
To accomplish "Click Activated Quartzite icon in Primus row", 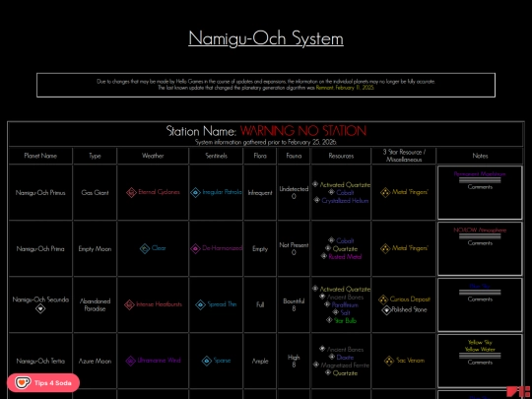I will 315,184.
